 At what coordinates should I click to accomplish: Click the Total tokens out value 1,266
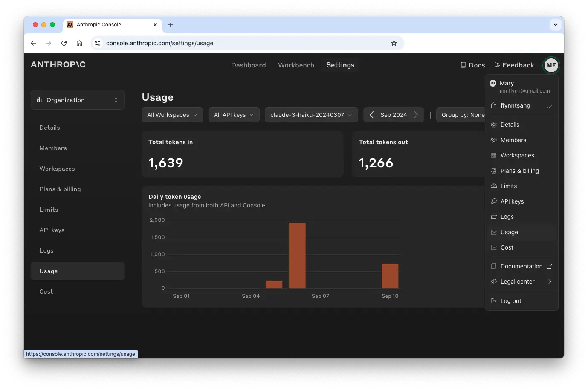click(376, 163)
